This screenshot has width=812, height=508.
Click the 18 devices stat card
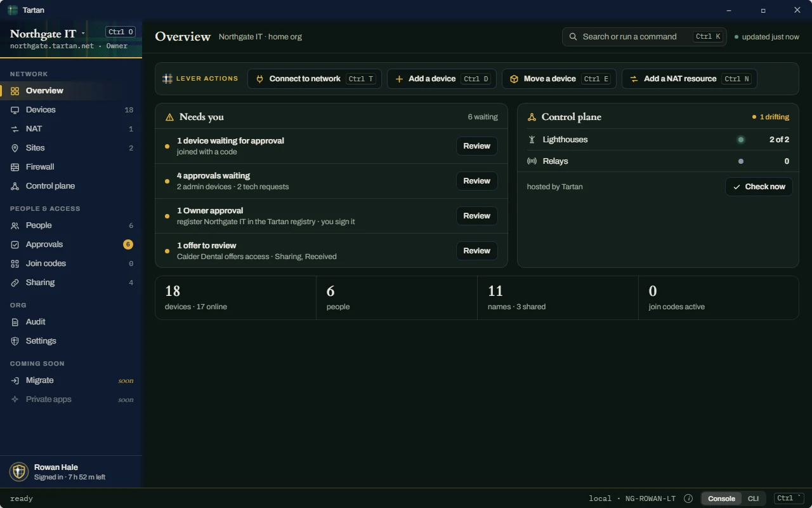coord(236,298)
